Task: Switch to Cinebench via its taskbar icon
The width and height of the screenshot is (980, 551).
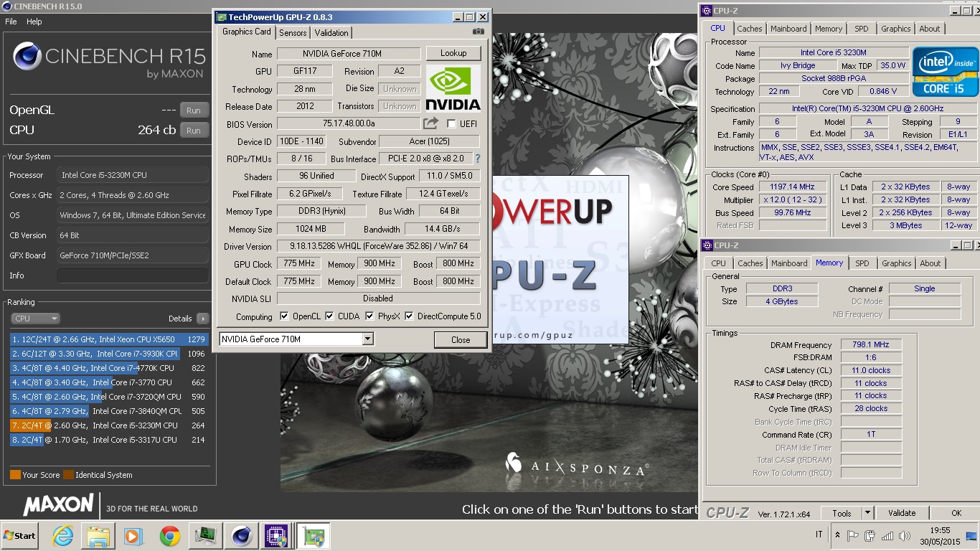Action: (241, 536)
